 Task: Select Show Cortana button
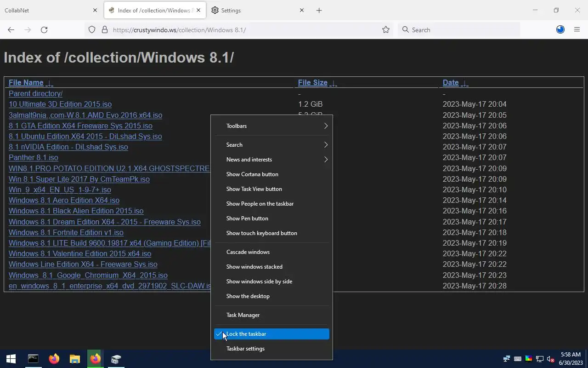point(272,174)
